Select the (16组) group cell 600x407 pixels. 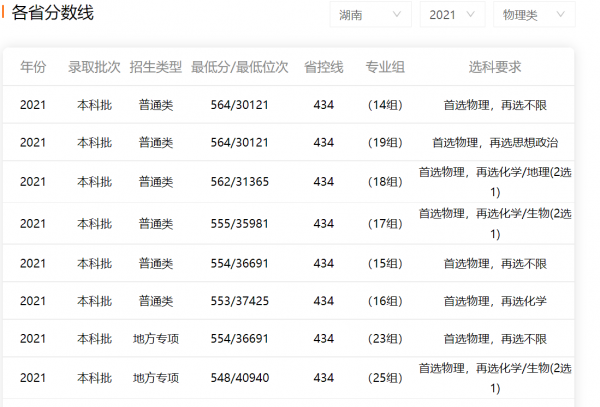(385, 301)
